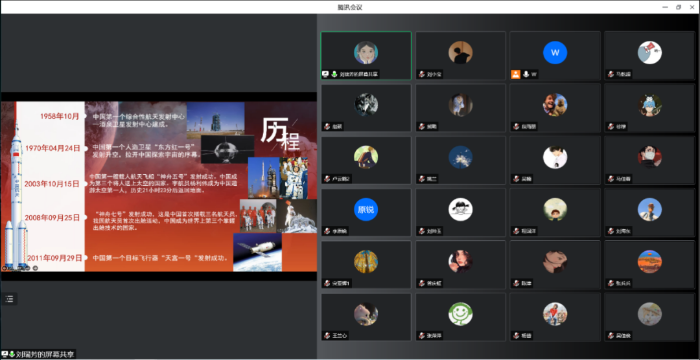The width and height of the screenshot is (700, 360).
Task: Restore down the Tencent Meeting window
Action: 679,7
